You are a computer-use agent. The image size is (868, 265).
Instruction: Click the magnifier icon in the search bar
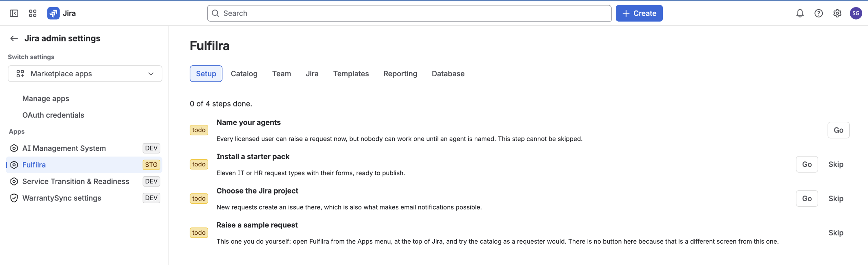215,13
